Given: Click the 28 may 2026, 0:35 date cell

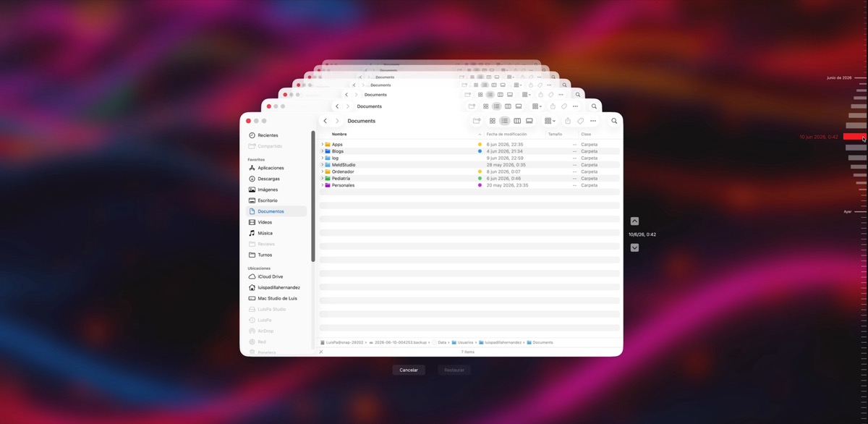Looking at the screenshot, I should pos(506,165).
